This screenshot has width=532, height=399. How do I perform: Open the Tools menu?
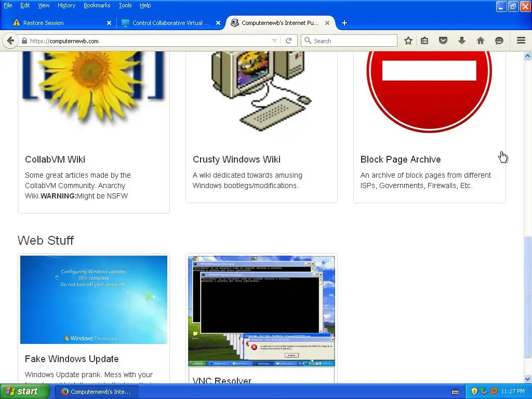pos(125,5)
